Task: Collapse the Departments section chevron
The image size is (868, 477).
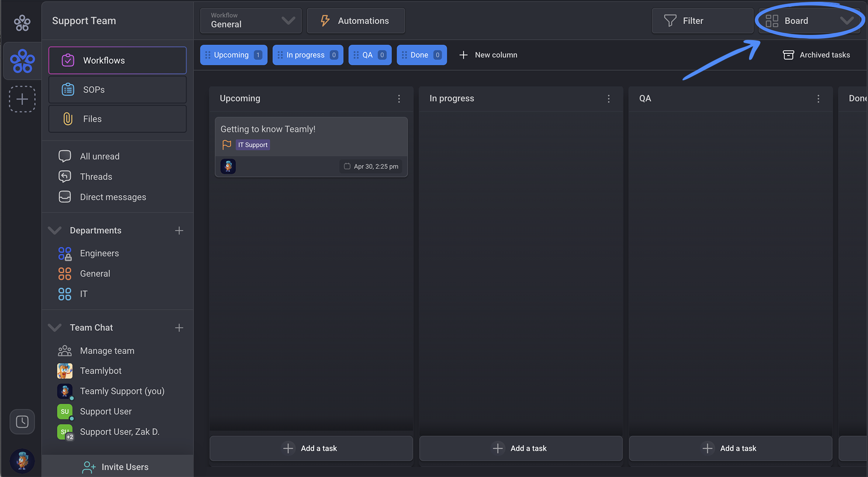Action: pyautogui.click(x=55, y=231)
